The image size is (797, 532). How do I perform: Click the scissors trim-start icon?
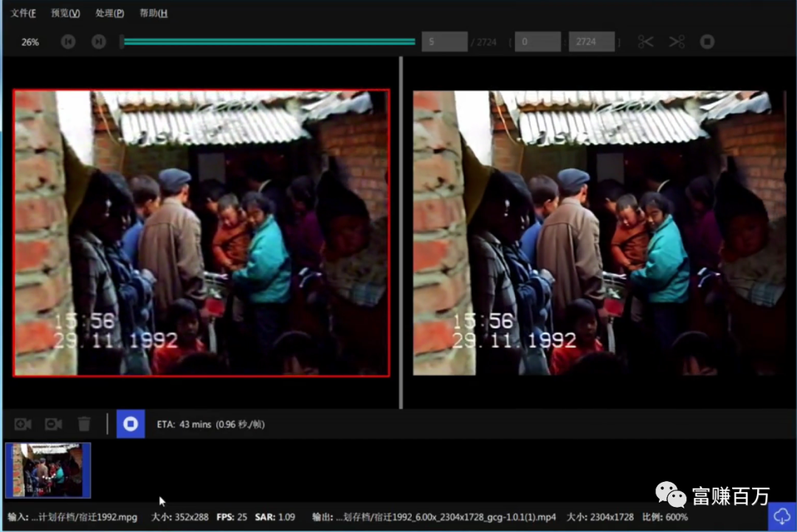646,42
